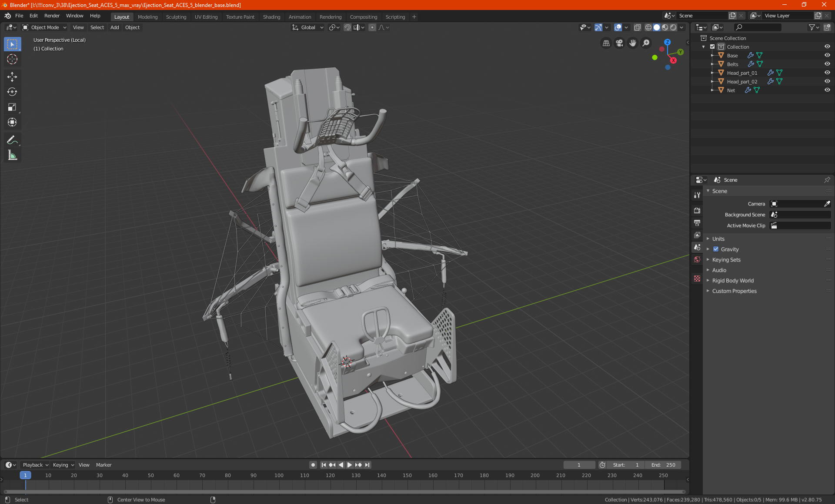Uncheck the Collection exclude checkbox
The image size is (835, 504).
point(712,46)
